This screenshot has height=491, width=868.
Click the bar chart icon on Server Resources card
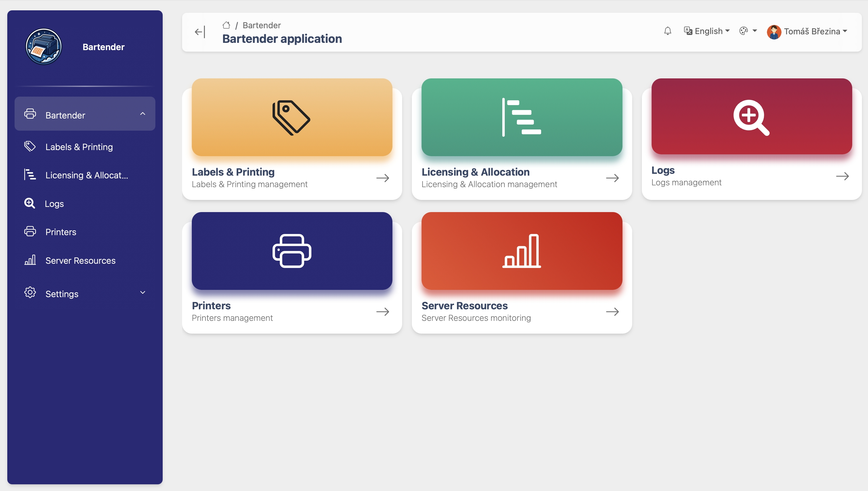tap(522, 251)
